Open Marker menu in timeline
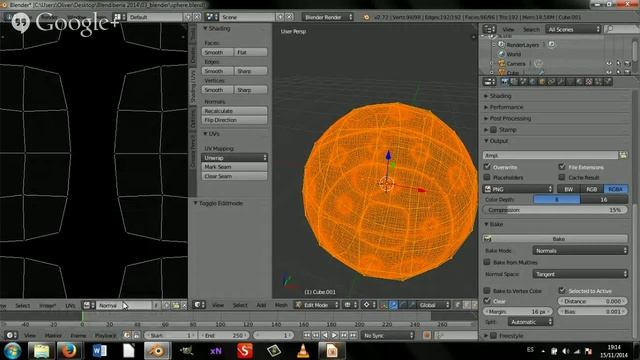This screenshot has height=360, width=640. click(53, 336)
